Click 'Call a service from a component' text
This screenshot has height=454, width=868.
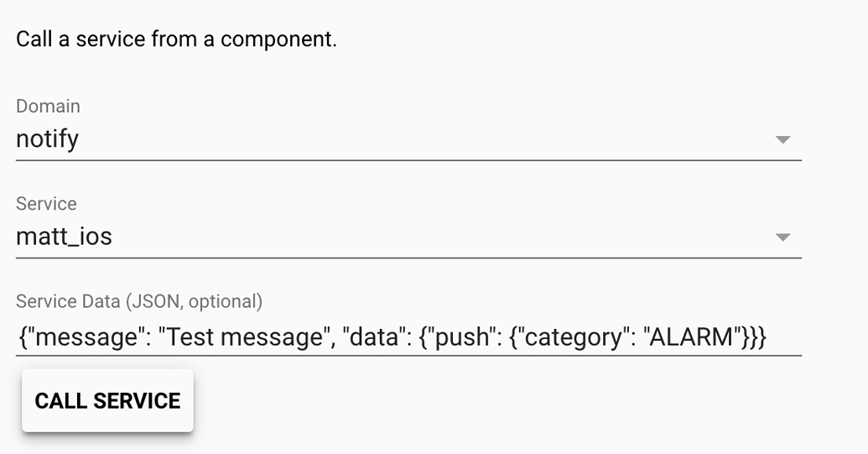tap(176, 39)
